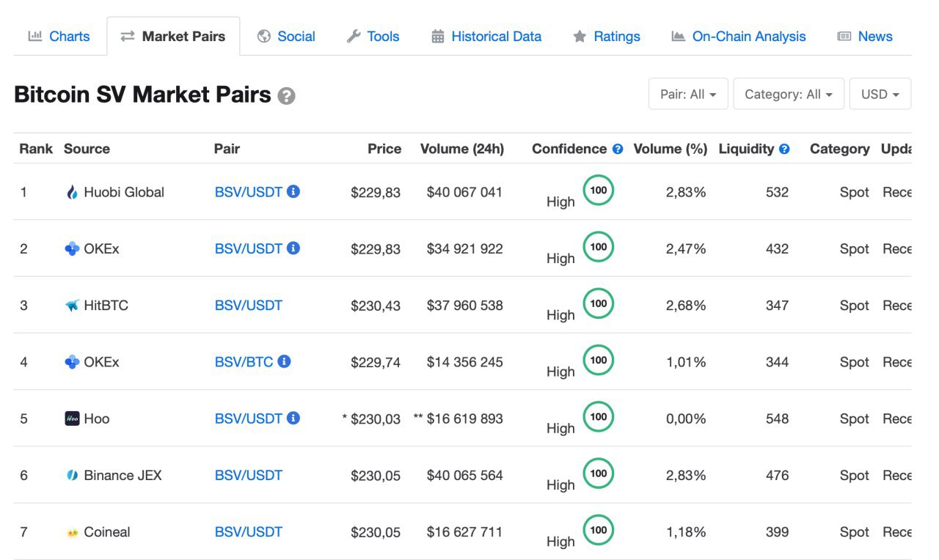Select the Market Pairs tab

click(x=173, y=36)
